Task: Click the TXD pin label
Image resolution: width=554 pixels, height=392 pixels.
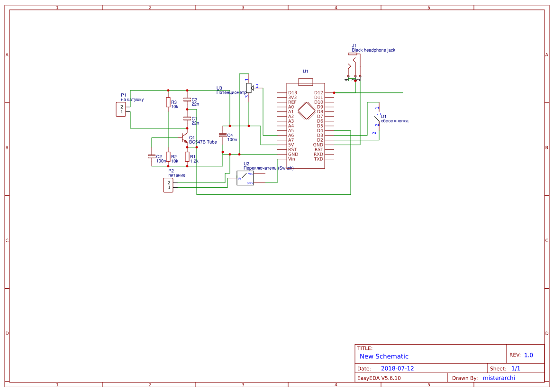Action: pos(318,159)
